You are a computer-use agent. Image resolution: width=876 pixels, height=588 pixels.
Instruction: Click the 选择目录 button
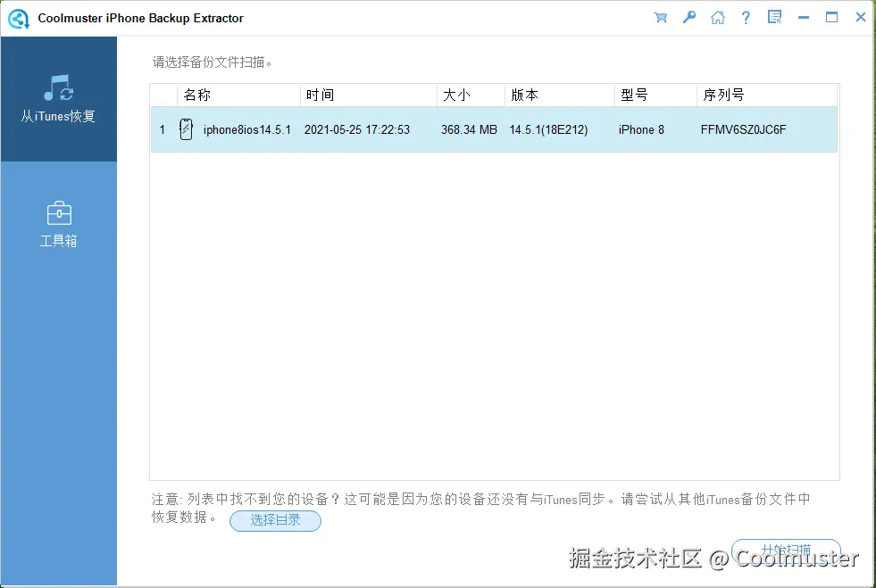pos(275,520)
